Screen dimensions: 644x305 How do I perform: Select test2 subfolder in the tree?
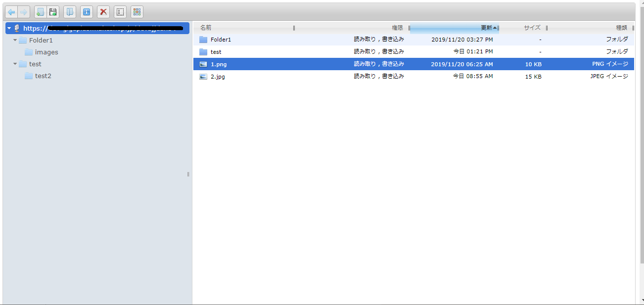(x=43, y=76)
